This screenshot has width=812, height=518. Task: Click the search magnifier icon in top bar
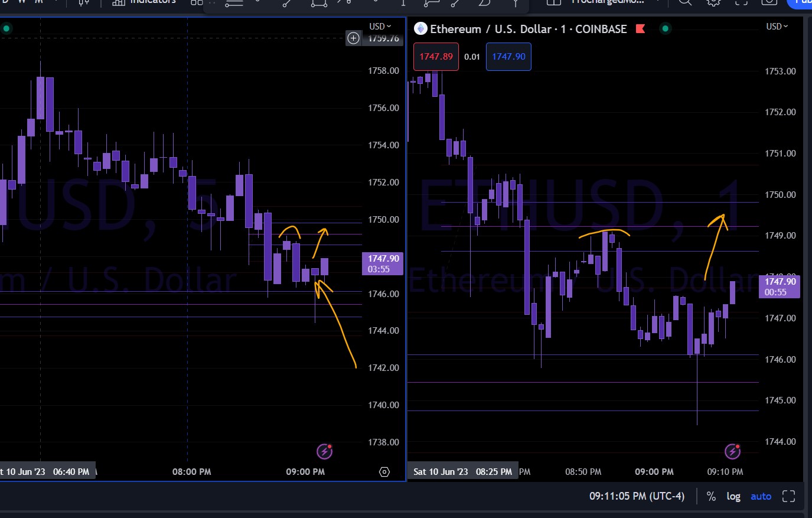click(x=685, y=2)
